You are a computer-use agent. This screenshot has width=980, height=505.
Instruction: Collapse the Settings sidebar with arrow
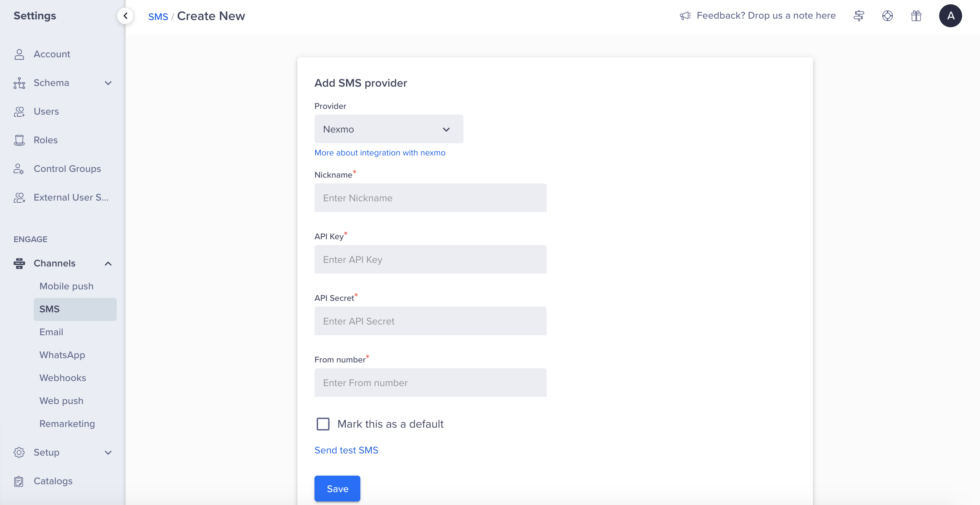tap(125, 16)
